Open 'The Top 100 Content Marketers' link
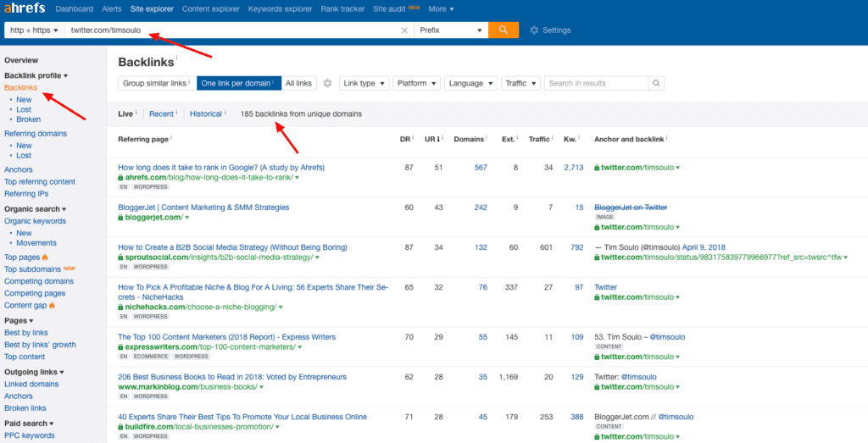 [226, 337]
